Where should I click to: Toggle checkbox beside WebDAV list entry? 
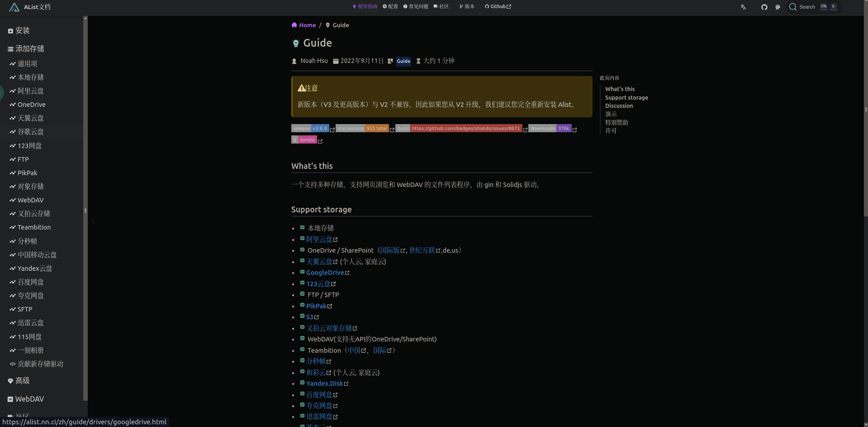coord(302,339)
